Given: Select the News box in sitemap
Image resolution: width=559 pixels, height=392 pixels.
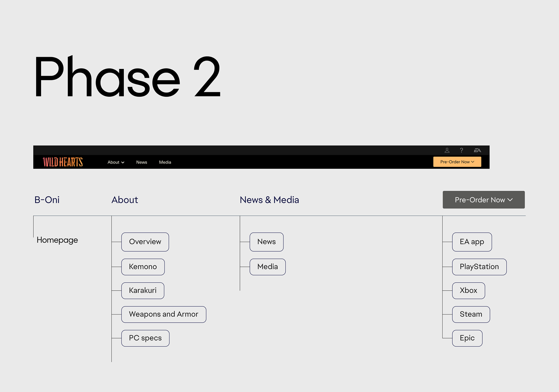Looking at the screenshot, I should click(266, 242).
